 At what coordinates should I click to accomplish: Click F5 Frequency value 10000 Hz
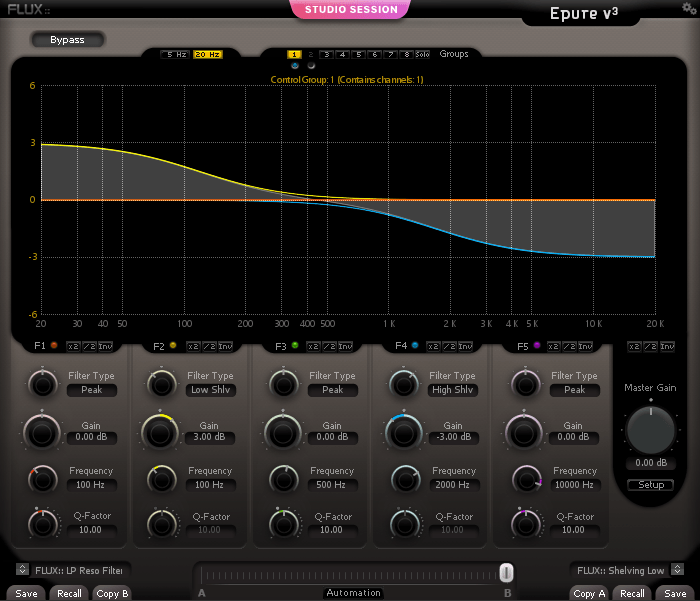coord(574,485)
